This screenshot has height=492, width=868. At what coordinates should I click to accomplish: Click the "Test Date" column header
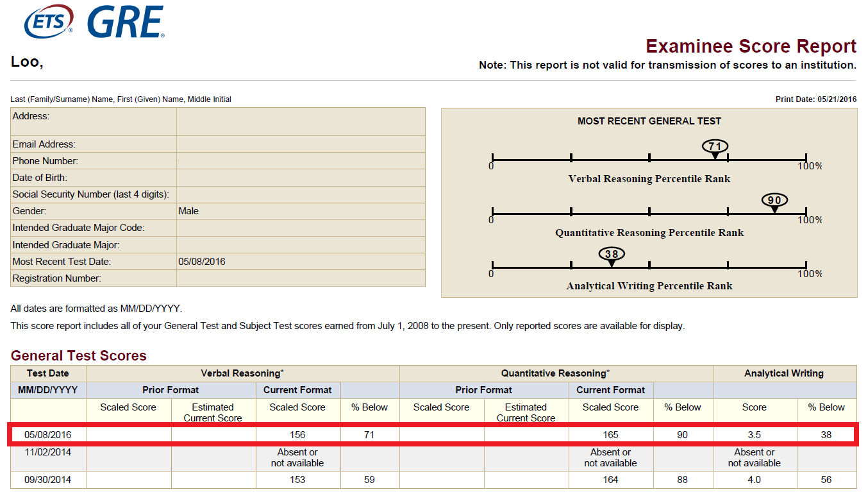48,373
